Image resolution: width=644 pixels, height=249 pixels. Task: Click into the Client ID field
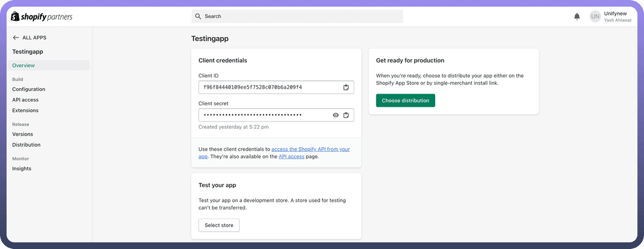click(268, 88)
